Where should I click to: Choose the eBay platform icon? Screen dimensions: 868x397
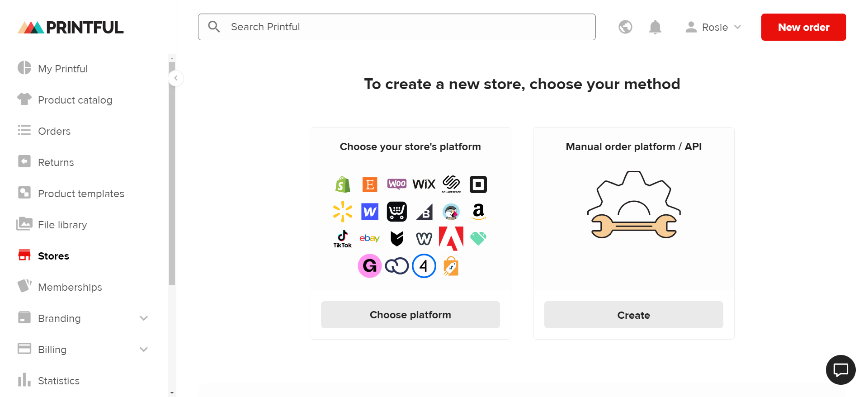tap(370, 239)
